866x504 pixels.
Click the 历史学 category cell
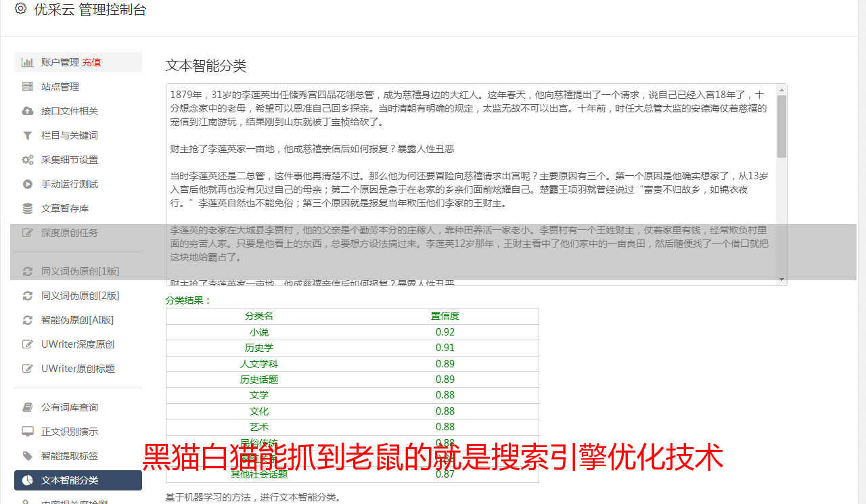tap(259, 348)
